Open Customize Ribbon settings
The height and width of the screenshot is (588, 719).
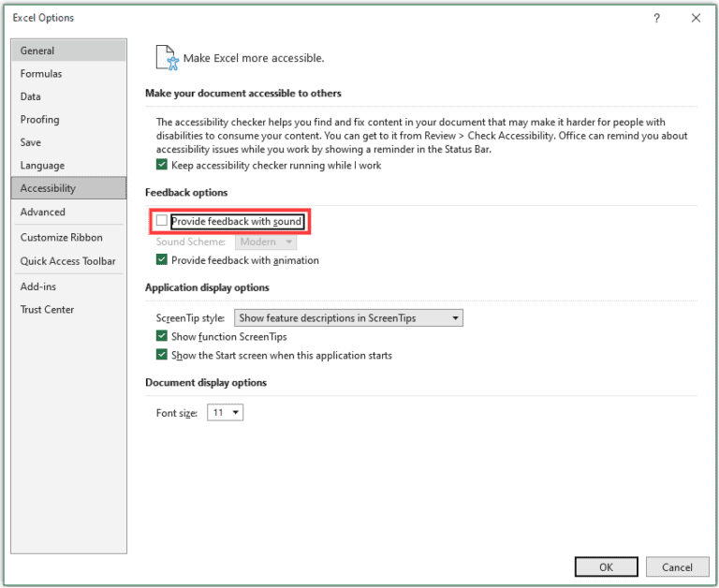[x=68, y=237]
